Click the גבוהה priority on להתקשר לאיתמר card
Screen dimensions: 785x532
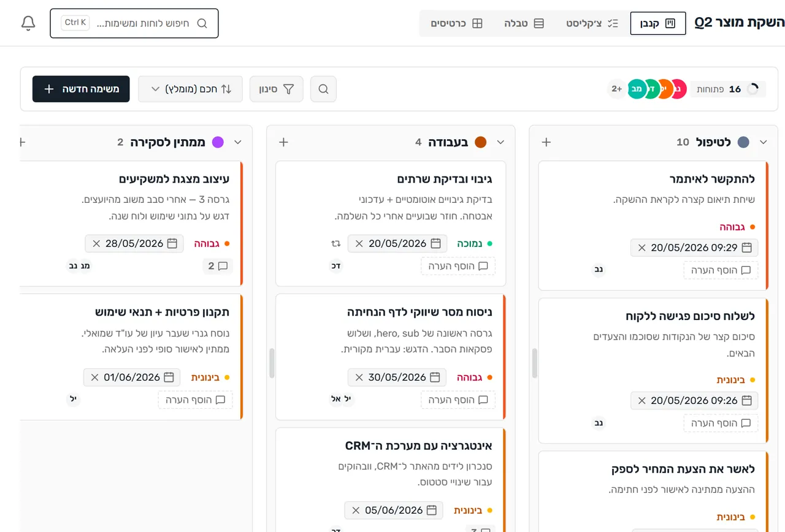pos(737,227)
